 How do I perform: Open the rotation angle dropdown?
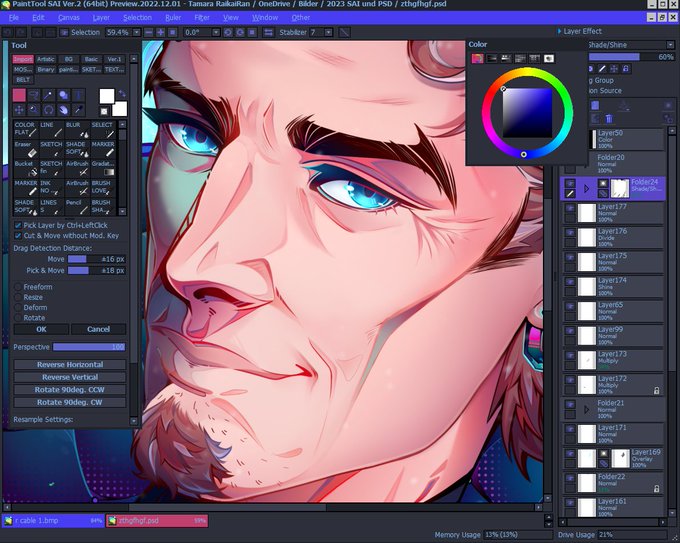216,33
